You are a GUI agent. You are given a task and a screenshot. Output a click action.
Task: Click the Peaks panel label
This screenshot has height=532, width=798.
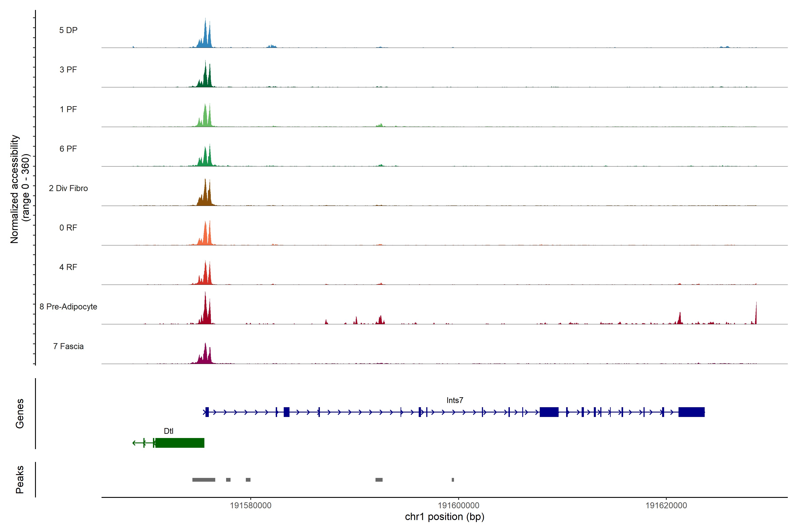20,479
